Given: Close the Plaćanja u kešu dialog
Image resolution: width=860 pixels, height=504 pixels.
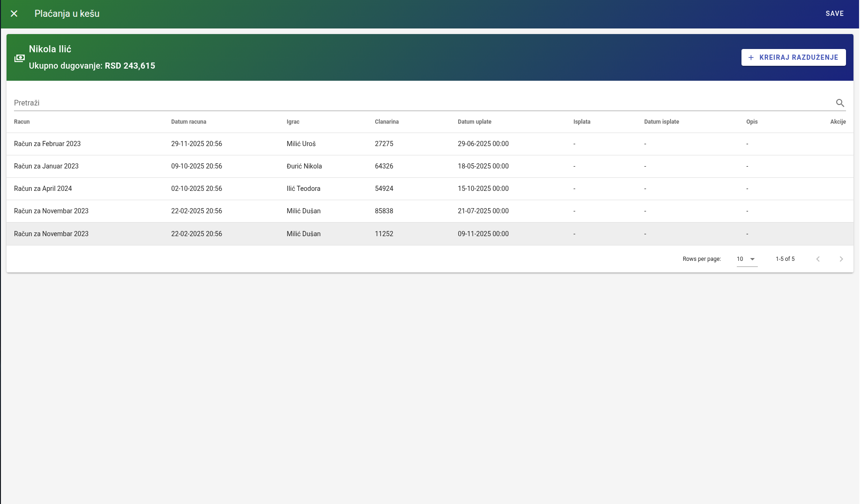Looking at the screenshot, I should click(14, 14).
